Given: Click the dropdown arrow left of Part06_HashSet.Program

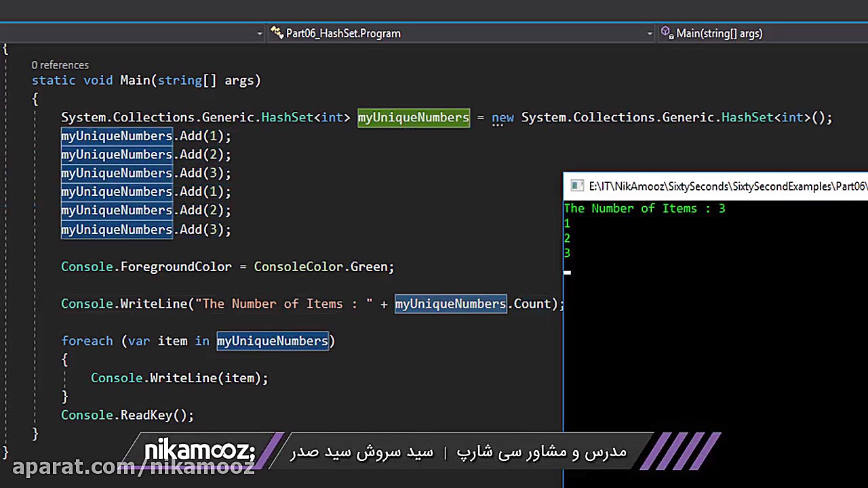Looking at the screenshot, I should coord(260,34).
